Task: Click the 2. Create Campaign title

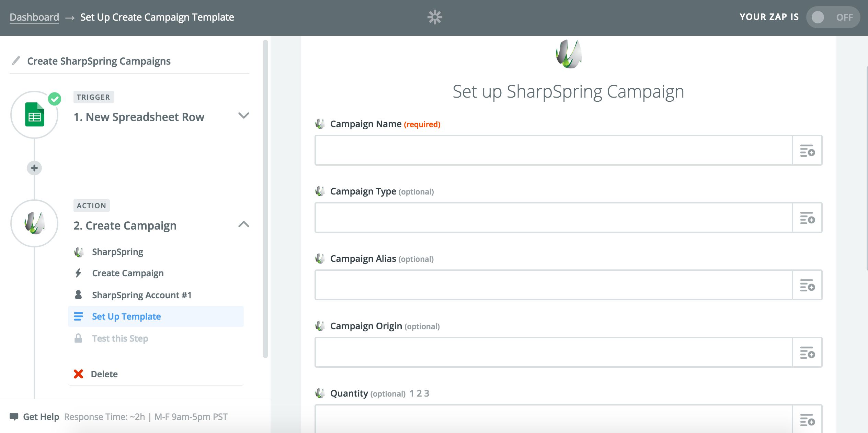Action: [x=125, y=225]
